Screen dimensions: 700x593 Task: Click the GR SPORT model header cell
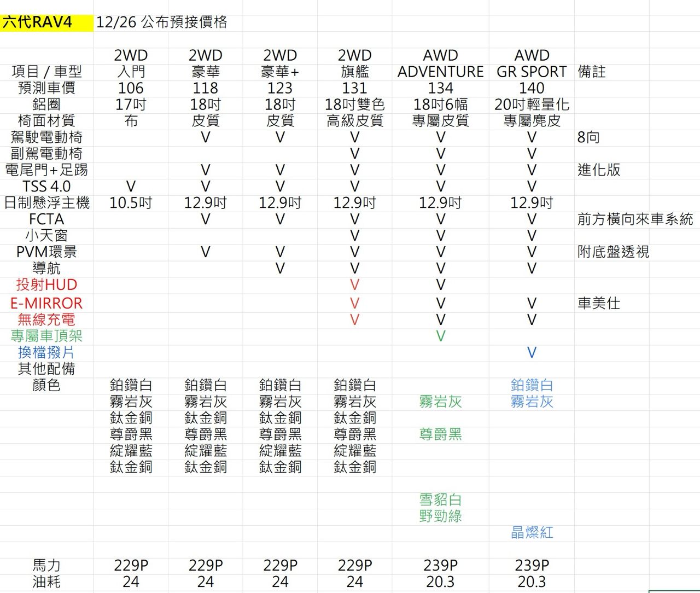coord(532,72)
